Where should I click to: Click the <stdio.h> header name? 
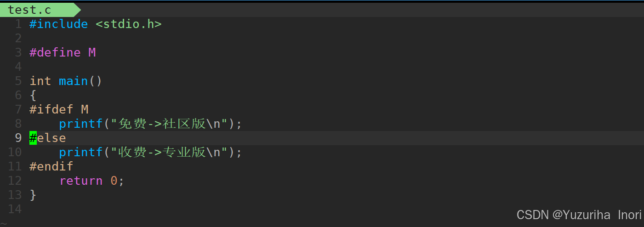(x=128, y=24)
